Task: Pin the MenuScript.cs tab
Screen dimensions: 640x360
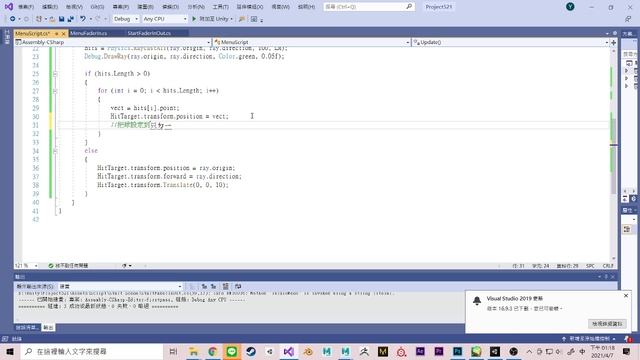Action: click(x=57, y=33)
